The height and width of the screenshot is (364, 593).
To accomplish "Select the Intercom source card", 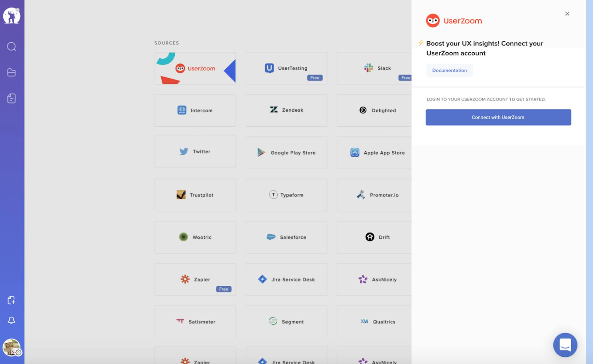I will pos(195,110).
